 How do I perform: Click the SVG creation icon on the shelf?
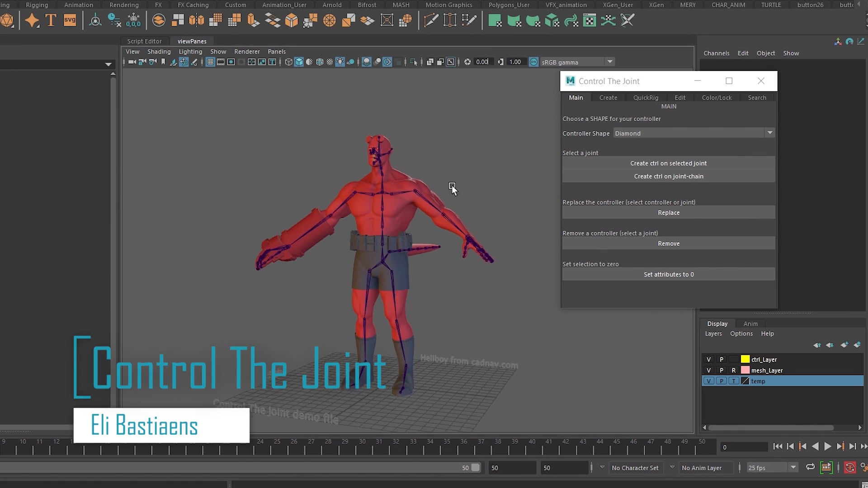[x=70, y=20]
